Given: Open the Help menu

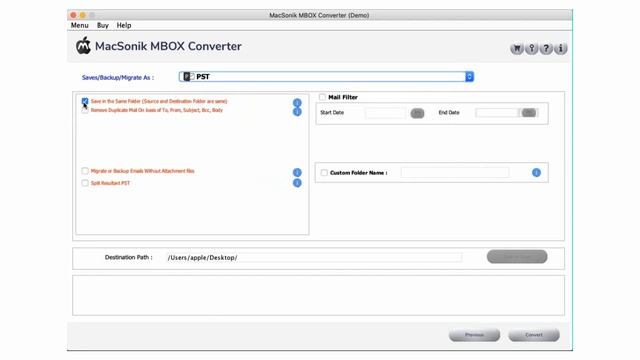Looking at the screenshot, I should pos(124,25).
